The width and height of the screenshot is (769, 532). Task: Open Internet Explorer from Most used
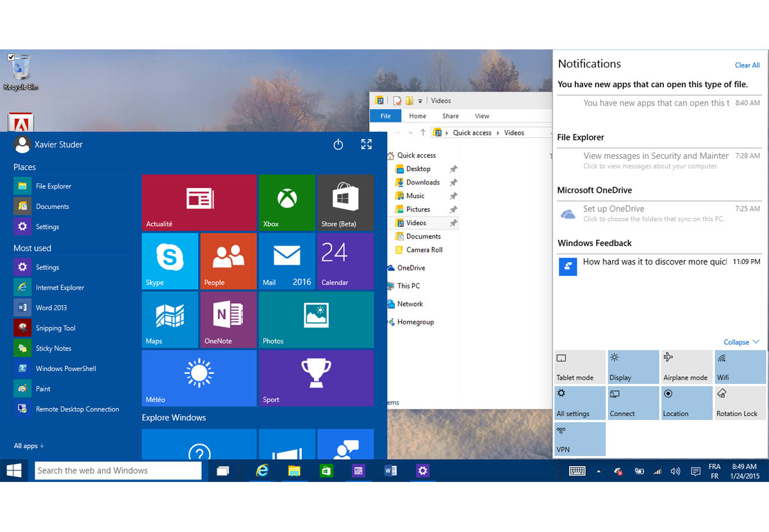60,287
